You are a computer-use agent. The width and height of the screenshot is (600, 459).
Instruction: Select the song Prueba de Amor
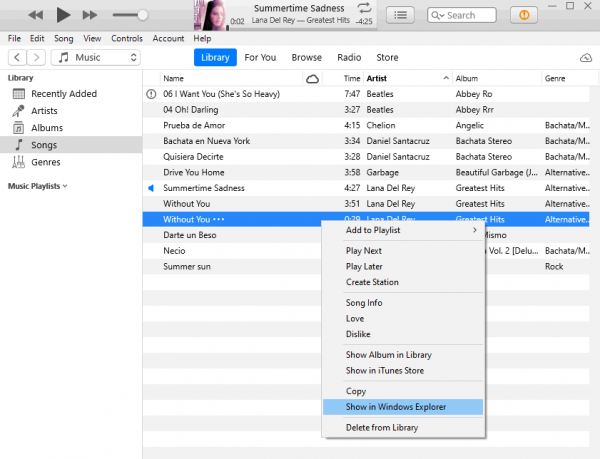click(366, 125)
